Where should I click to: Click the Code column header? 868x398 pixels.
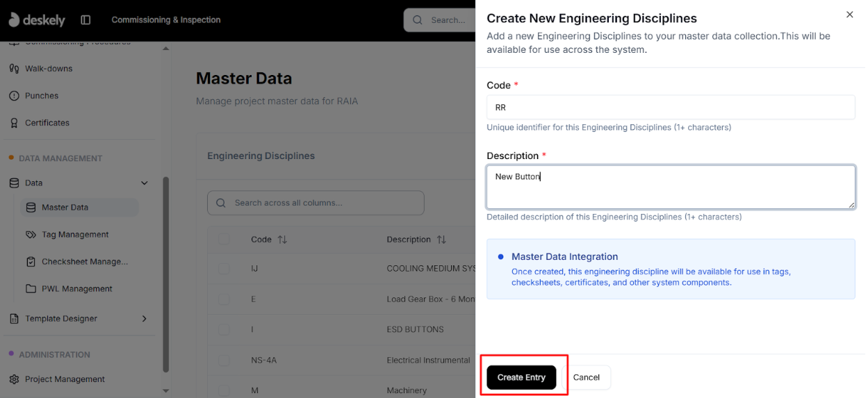tap(261, 240)
